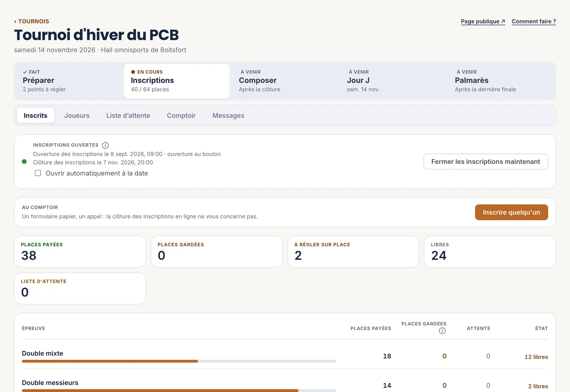Screen dimensions: 570x392
Task: Enable Ouvrir automatiquement à la date checkbox
Action: [38, 173]
